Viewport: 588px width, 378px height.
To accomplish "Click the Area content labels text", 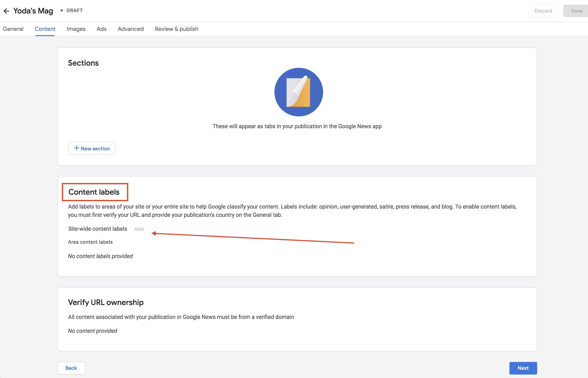I will (x=90, y=242).
